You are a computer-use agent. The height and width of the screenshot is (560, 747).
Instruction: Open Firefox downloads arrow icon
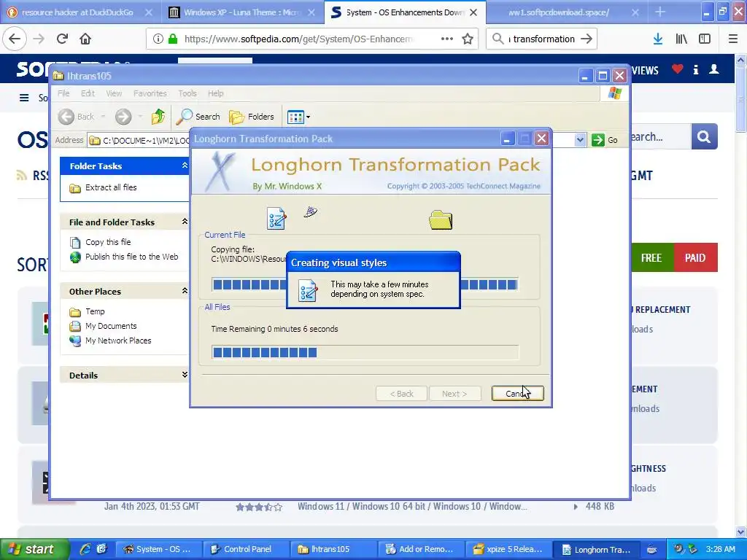click(658, 39)
